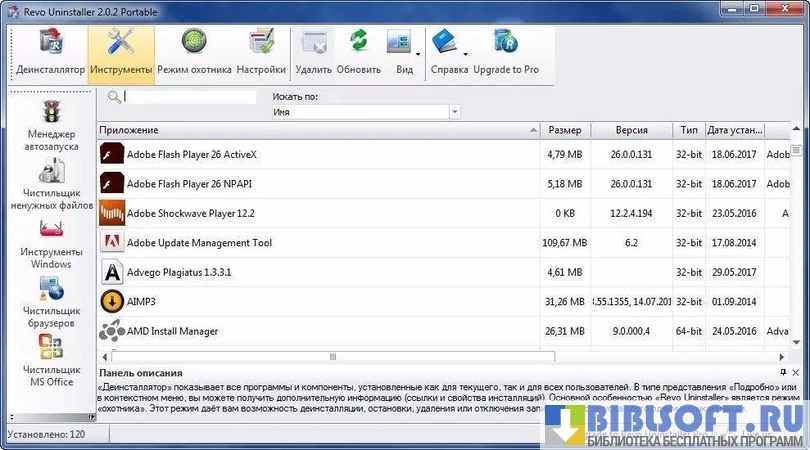The image size is (810, 450).
Task: Open Чистильщик MS Office tool
Action: [52, 360]
